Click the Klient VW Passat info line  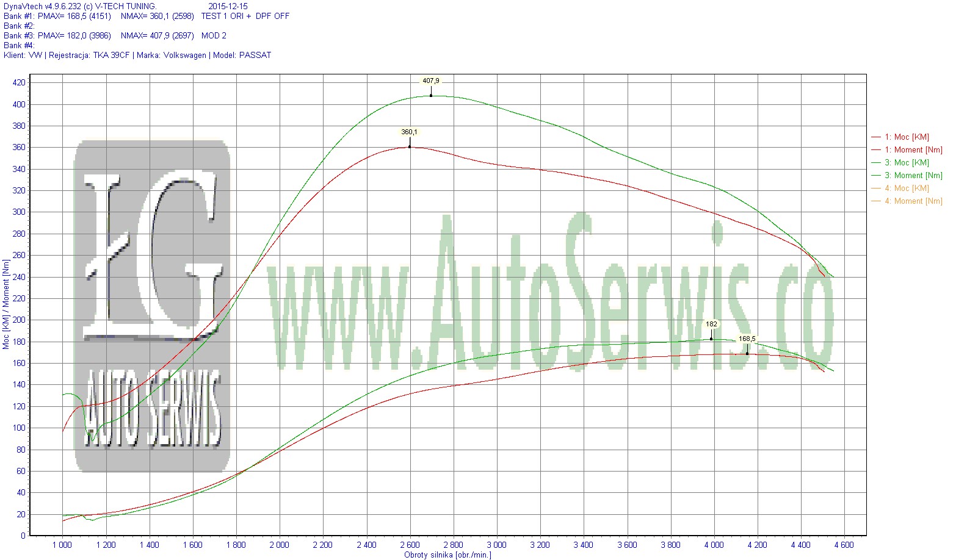137,56
